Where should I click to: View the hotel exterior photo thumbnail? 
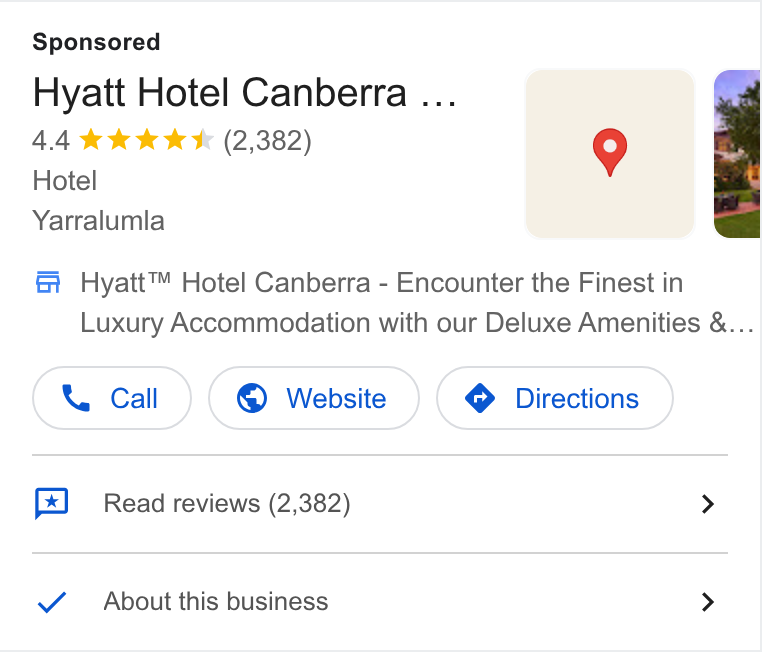click(x=737, y=154)
